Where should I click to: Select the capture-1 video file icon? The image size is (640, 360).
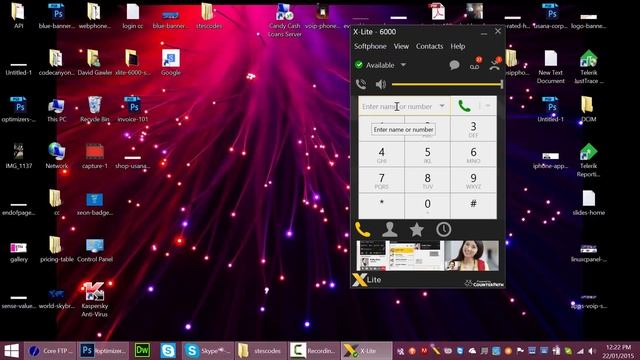pyautogui.click(x=95, y=156)
